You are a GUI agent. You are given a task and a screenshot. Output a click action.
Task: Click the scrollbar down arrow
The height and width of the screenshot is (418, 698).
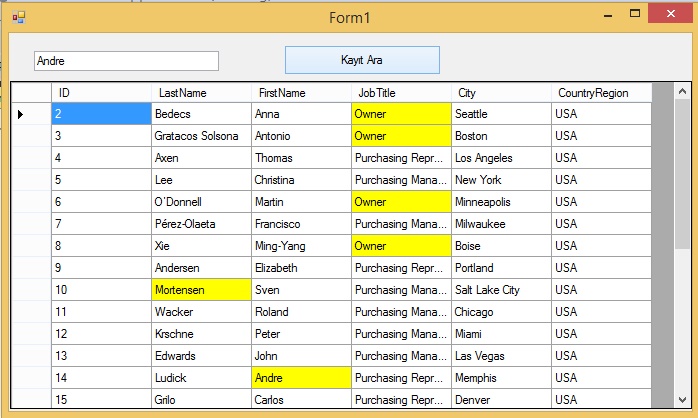[682, 400]
